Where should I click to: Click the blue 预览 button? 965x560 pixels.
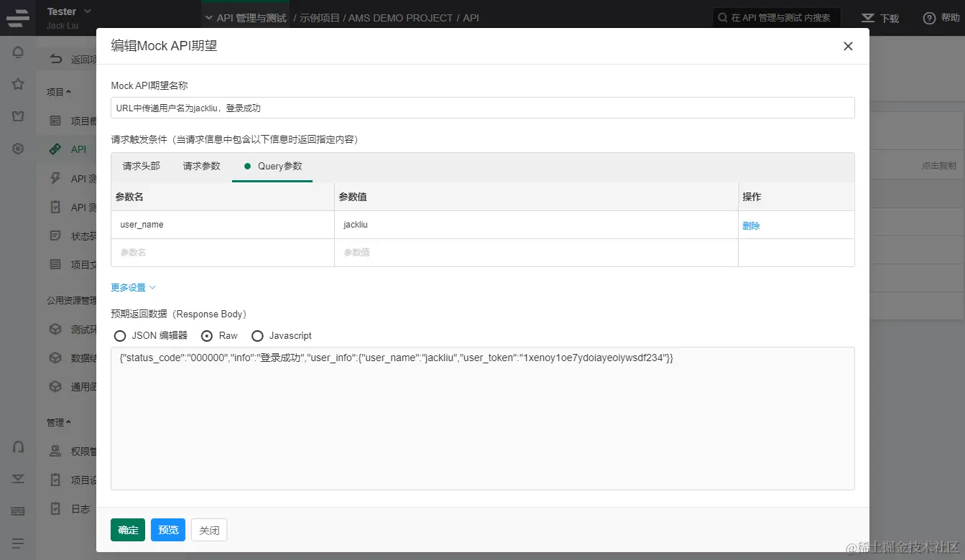click(x=168, y=530)
